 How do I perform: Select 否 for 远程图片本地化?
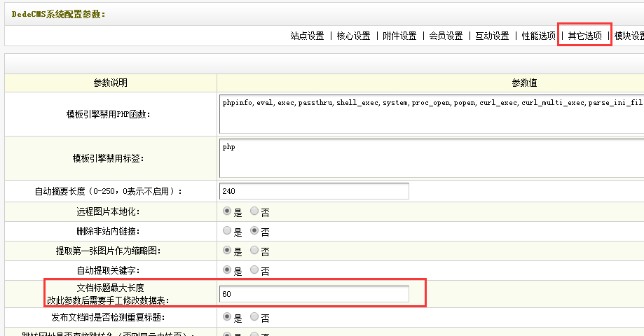click(254, 211)
